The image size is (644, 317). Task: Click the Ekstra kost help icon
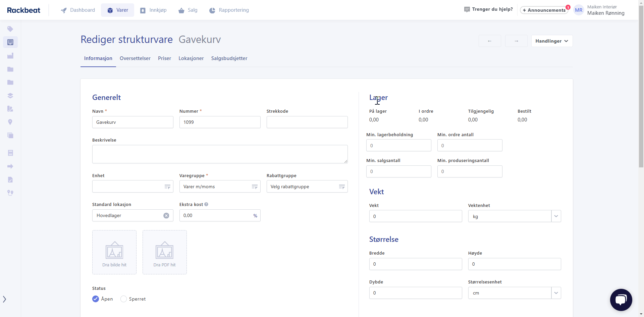206,204
